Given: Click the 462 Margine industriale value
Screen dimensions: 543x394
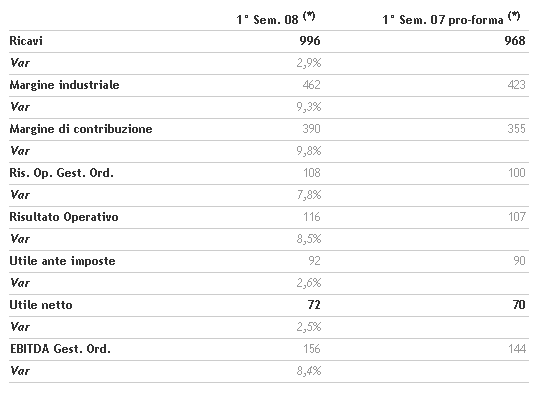Looking at the screenshot, I should [x=311, y=85].
